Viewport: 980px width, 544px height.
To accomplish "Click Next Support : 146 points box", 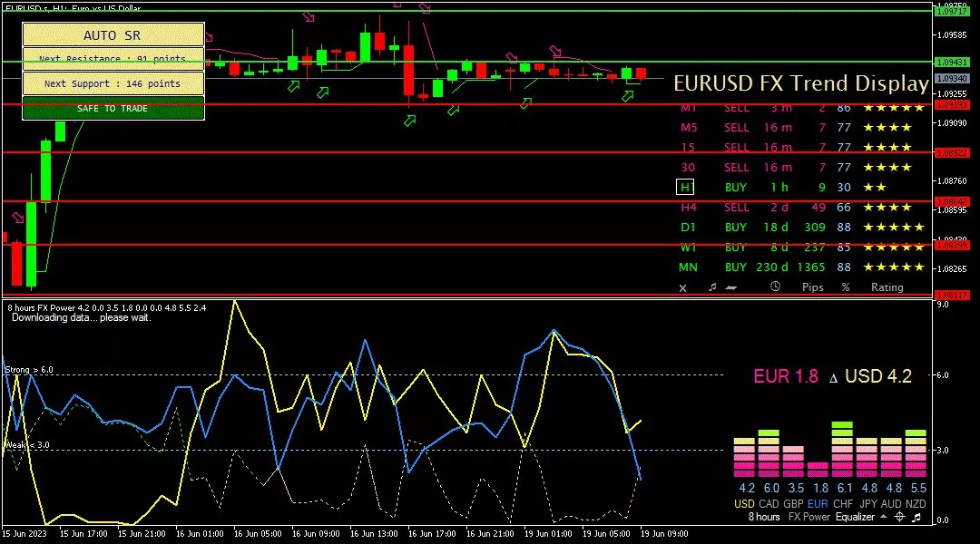I will point(113,83).
